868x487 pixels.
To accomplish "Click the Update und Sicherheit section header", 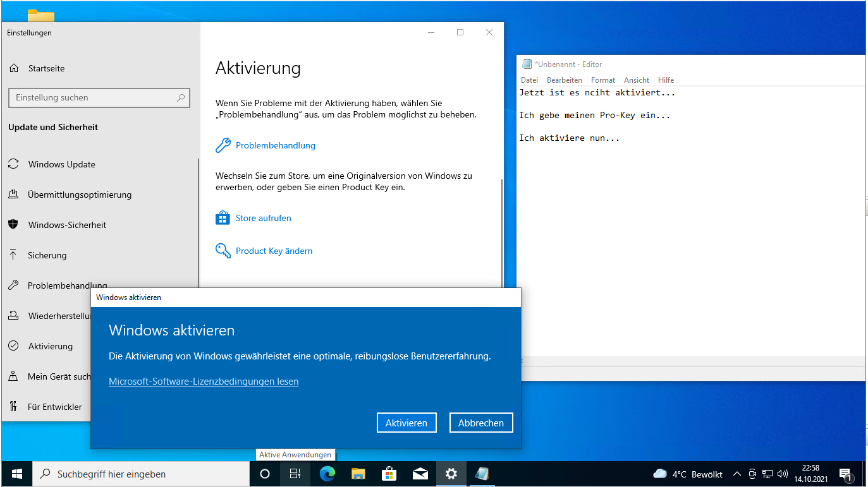I will [53, 127].
